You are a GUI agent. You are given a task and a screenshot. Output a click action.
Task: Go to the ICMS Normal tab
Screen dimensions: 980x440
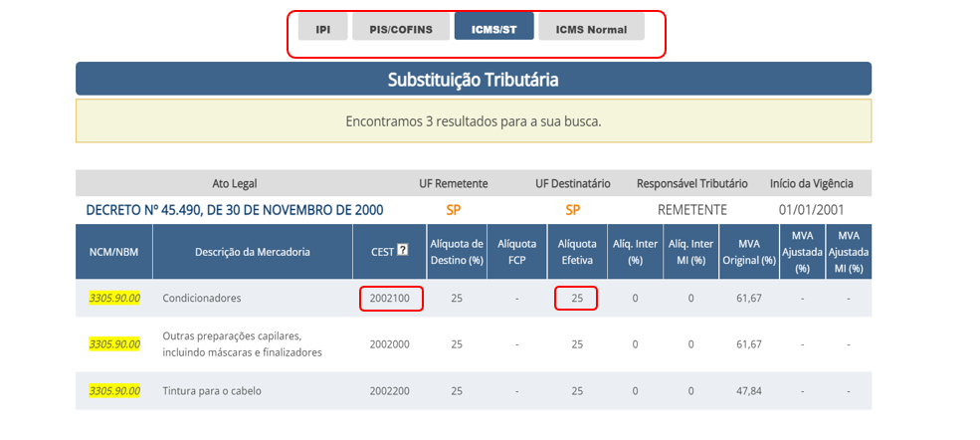pyautogui.click(x=591, y=29)
